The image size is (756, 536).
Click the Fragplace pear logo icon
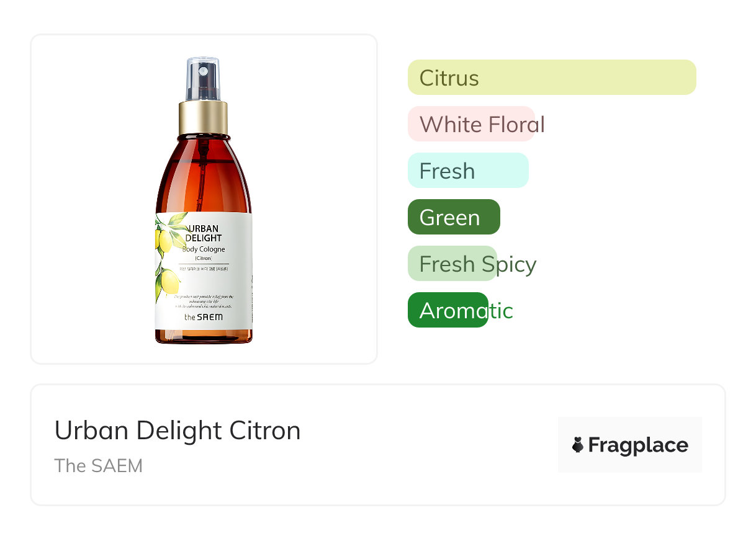[578, 445]
